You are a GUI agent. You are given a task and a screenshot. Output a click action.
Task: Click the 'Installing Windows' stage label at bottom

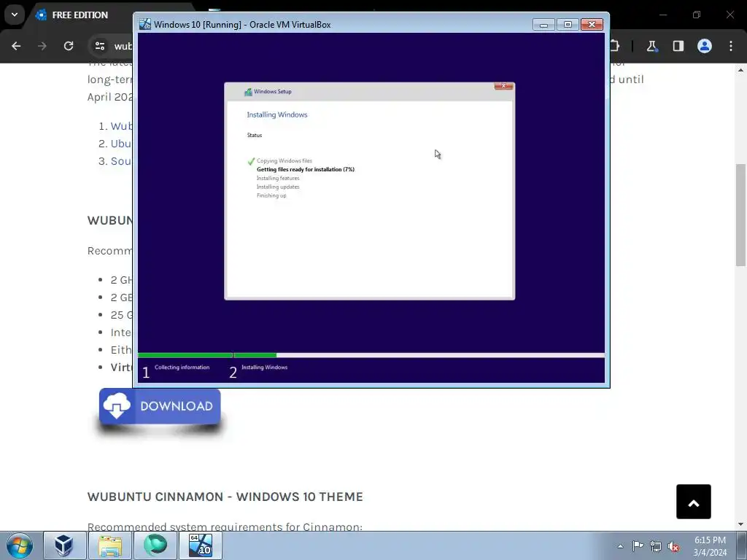click(264, 367)
